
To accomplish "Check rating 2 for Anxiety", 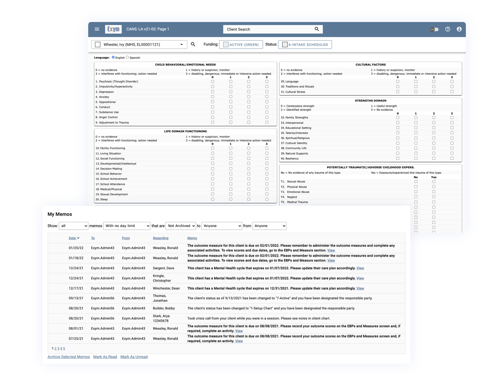I will pos(249,97).
